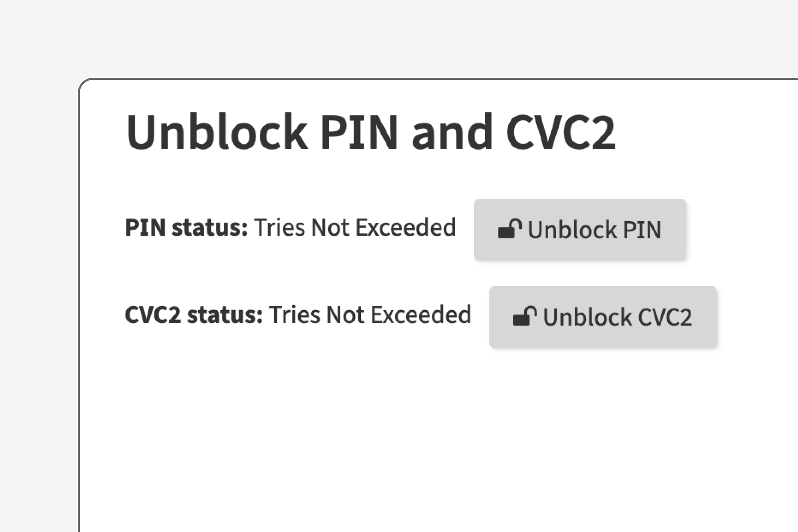Screen dimensions: 798x532
Task: Click the bold 'PIN status:' label
Action: click(186, 227)
